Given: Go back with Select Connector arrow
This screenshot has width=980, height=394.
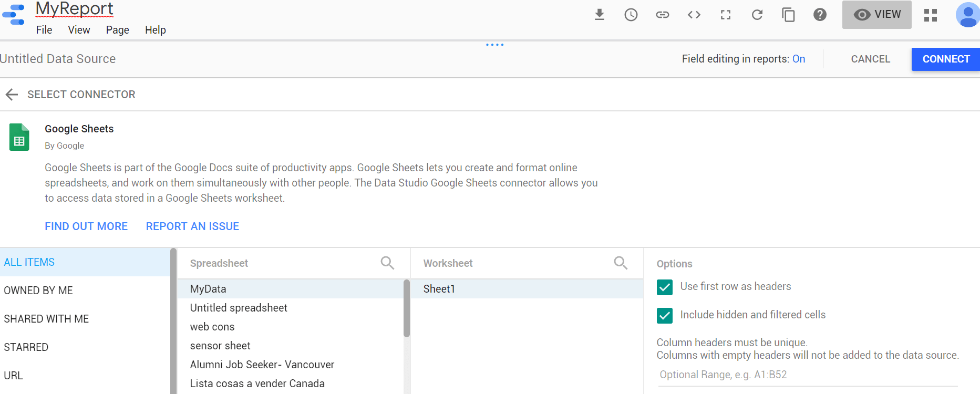Looking at the screenshot, I should click(x=12, y=95).
